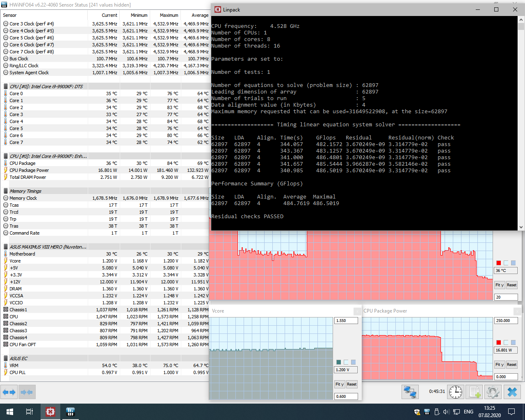Select the Ring/LLC Clock row
525x420 pixels.
(105, 66)
